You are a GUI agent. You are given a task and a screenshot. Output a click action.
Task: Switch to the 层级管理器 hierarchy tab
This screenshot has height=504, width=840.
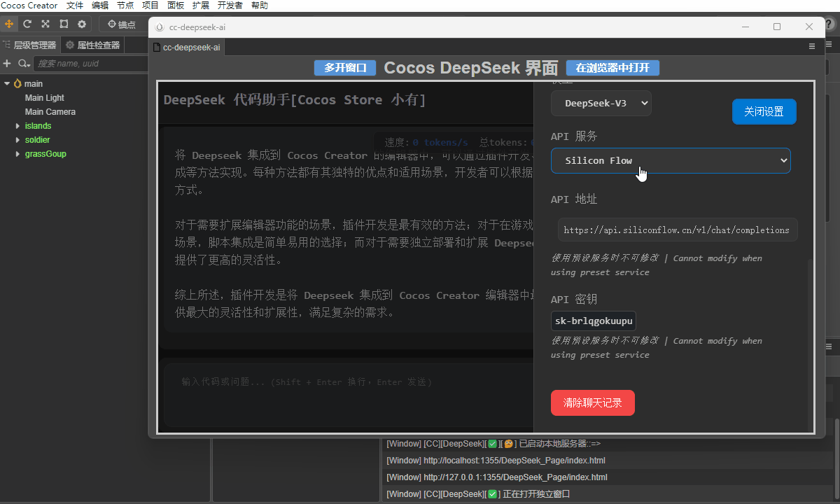[x=30, y=45]
